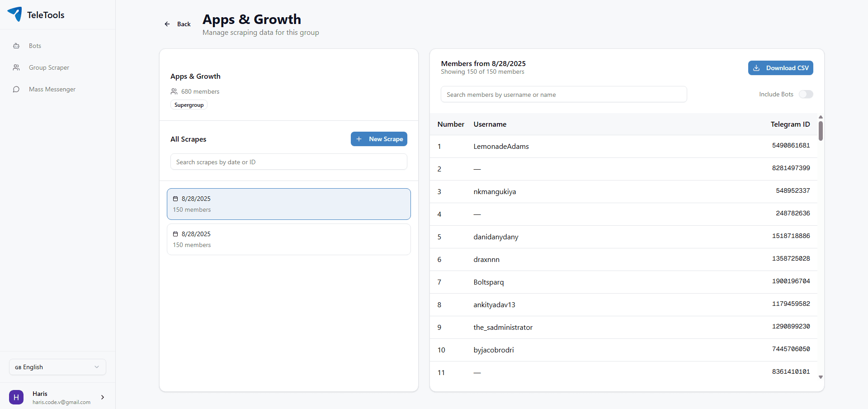Viewport: 868px width, 409px height.
Task: Click the scrollbar down arrow
Action: pos(821,377)
